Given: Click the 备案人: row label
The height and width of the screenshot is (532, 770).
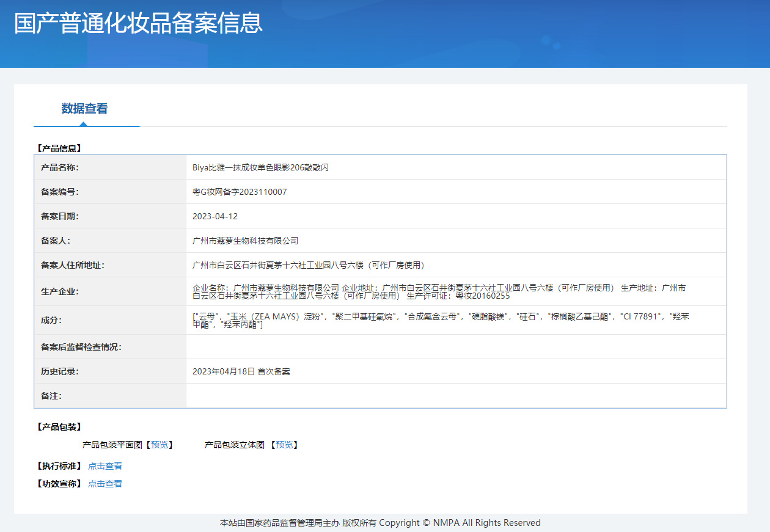Looking at the screenshot, I should click(56, 241).
